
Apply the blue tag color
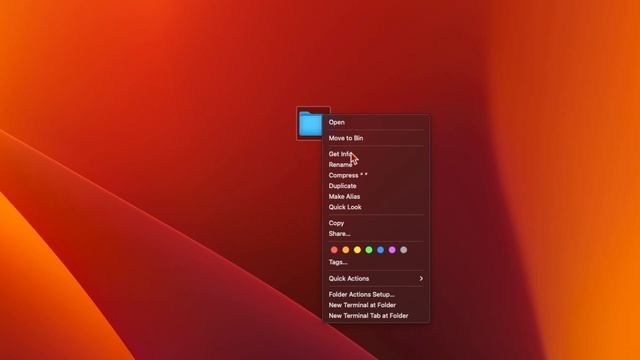(x=380, y=250)
